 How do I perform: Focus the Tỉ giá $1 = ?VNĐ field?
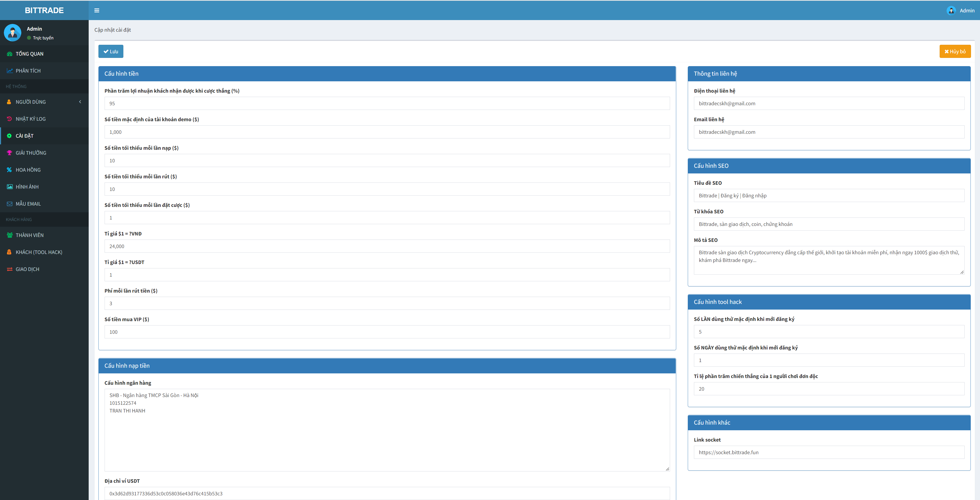pos(387,246)
